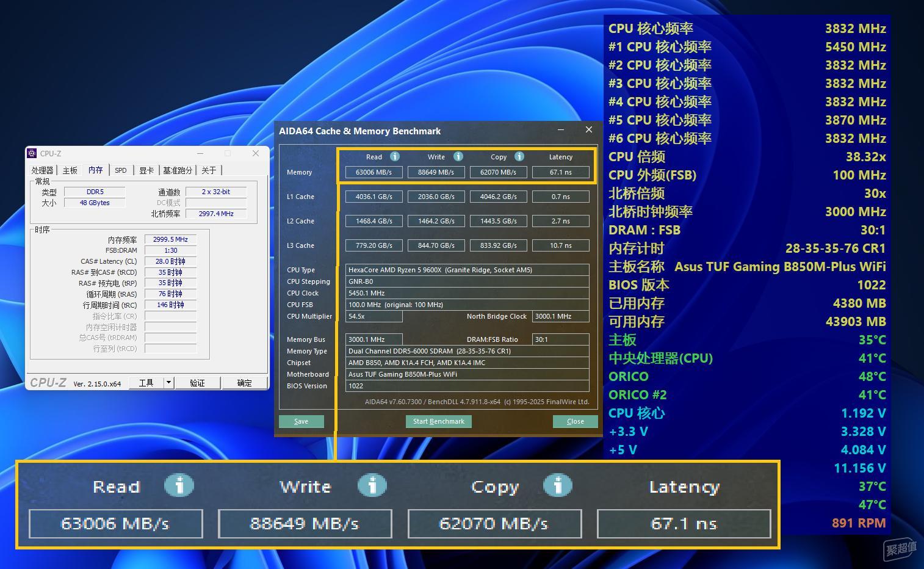Select the Memory Copy 62070 MB/s field

[x=499, y=172]
